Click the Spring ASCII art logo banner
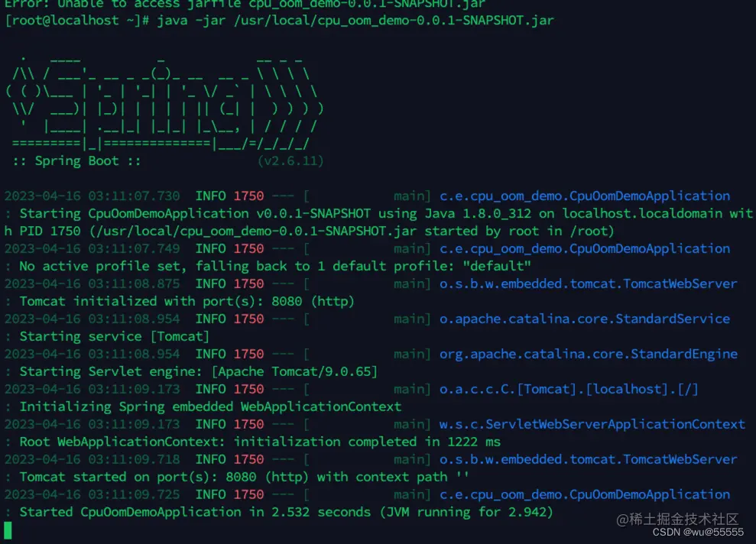The height and width of the screenshot is (544, 756). pos(164,102)
